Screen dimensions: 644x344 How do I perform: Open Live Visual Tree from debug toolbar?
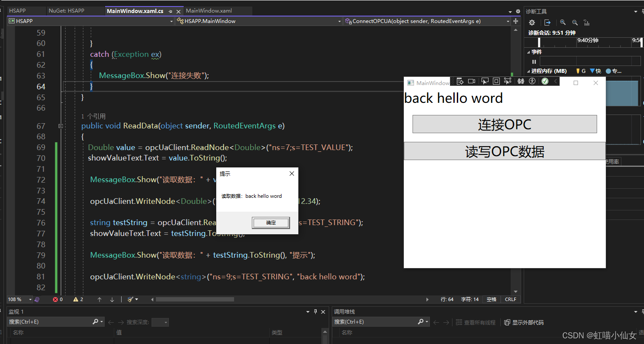(x=460, y=81)
